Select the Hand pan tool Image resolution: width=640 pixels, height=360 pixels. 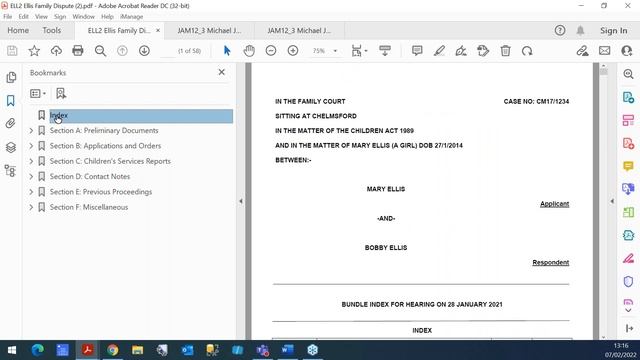click(x=249, y=51)
